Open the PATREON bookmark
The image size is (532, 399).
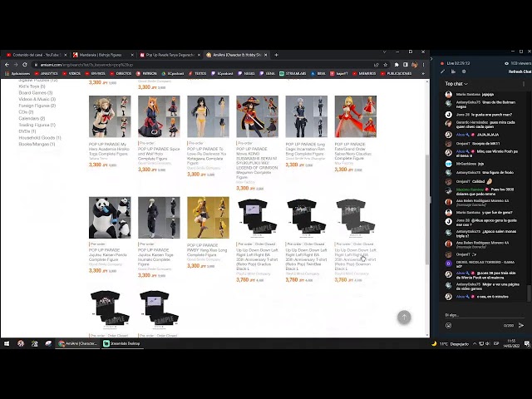(146, 73)
